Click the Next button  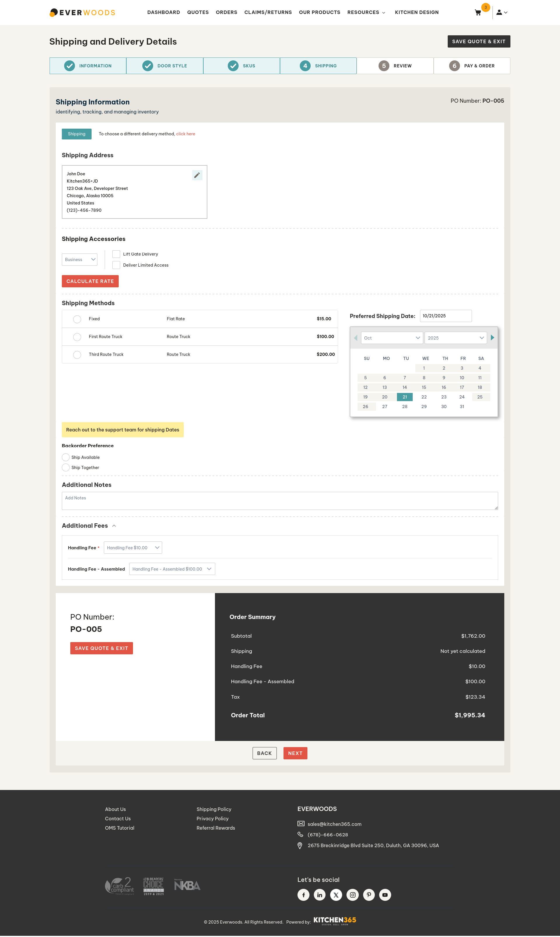[x=295, y=753]
